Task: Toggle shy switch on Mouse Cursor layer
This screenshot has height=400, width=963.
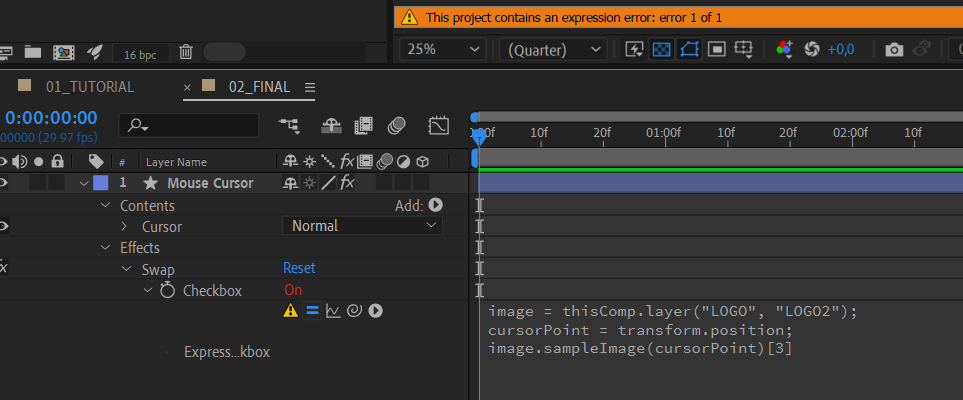Action: [x=290, y=182]
